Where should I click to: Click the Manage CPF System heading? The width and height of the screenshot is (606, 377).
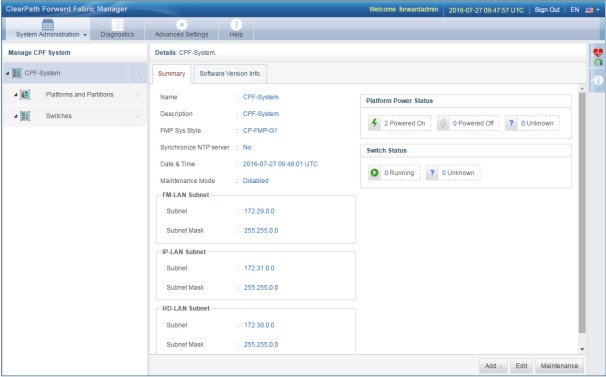click(39, 53)
